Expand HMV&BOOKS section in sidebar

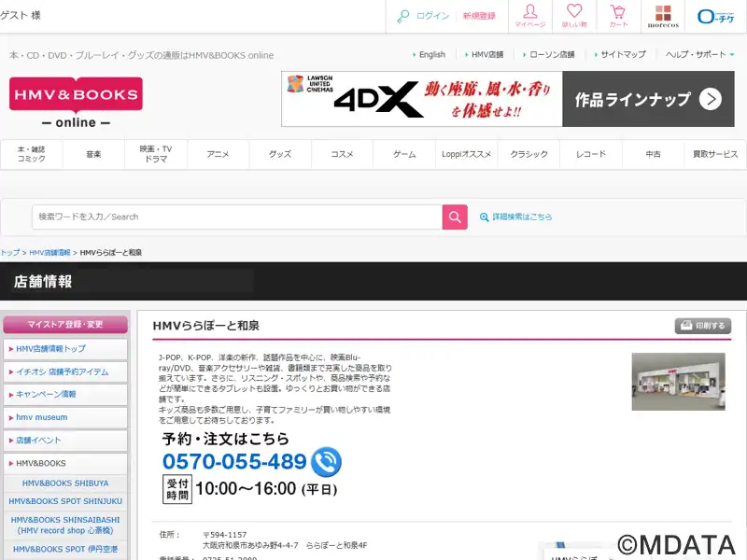click(x=65, y=463)
